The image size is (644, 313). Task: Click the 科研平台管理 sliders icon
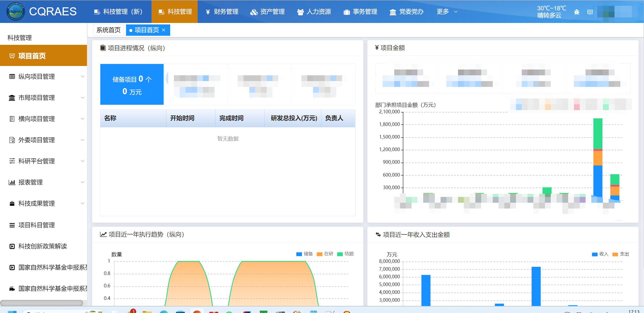pyautogui.click(x=12, y=161)
